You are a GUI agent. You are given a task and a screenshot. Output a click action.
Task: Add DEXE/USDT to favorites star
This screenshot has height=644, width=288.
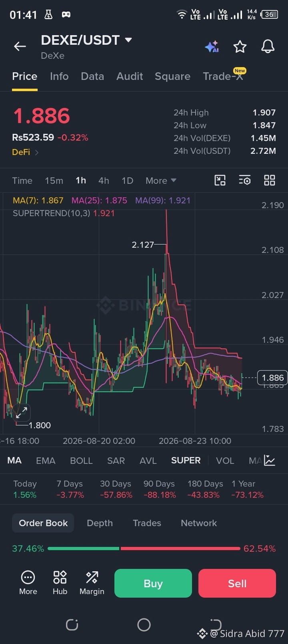240,47
